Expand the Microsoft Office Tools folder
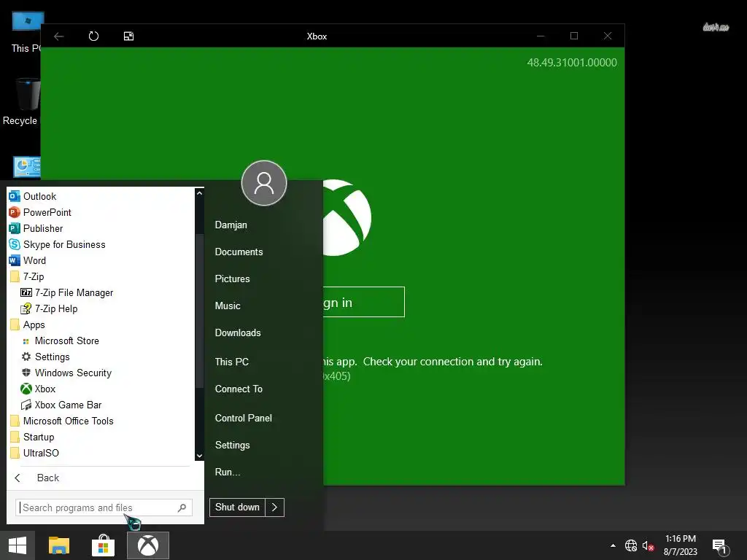 61,421
